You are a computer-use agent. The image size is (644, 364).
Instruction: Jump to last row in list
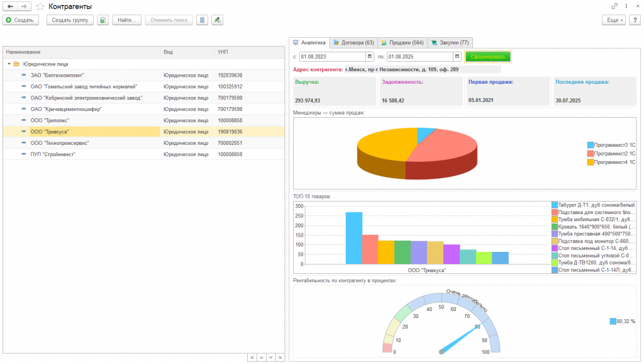pos(279,357)
